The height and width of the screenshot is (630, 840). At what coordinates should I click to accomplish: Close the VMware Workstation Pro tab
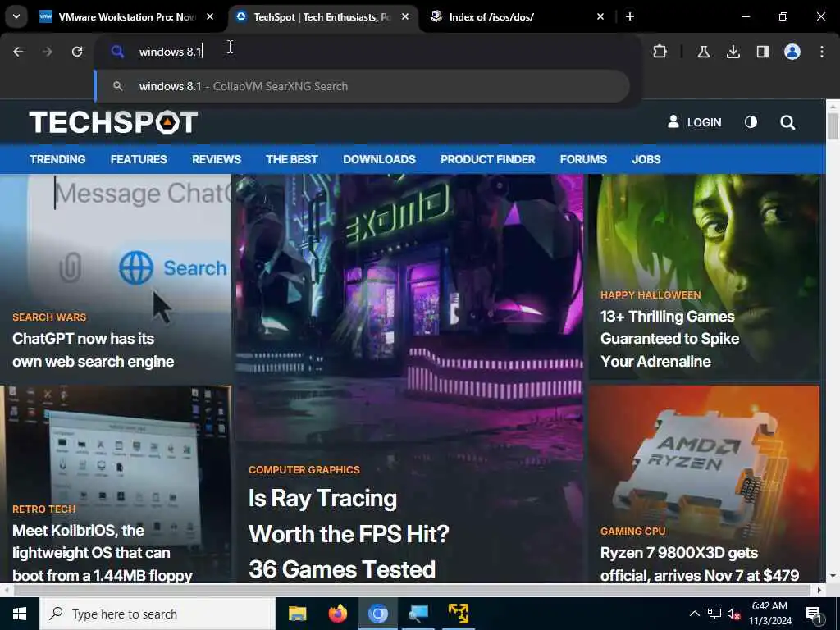210,16
